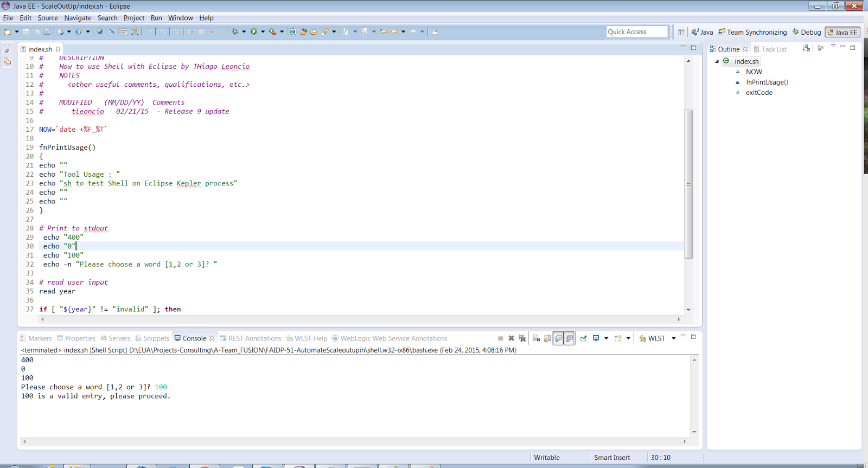Open the Debug configurations dropdown arrow
This screenshot has height=468, width=868.
click(244, 31)
